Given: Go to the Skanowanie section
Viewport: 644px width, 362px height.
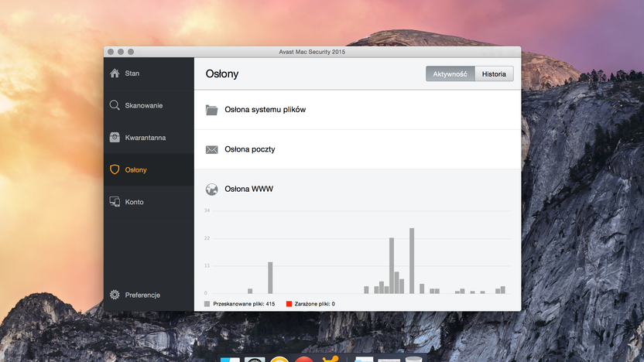Looking at the screenshot, I should [149, 105].
